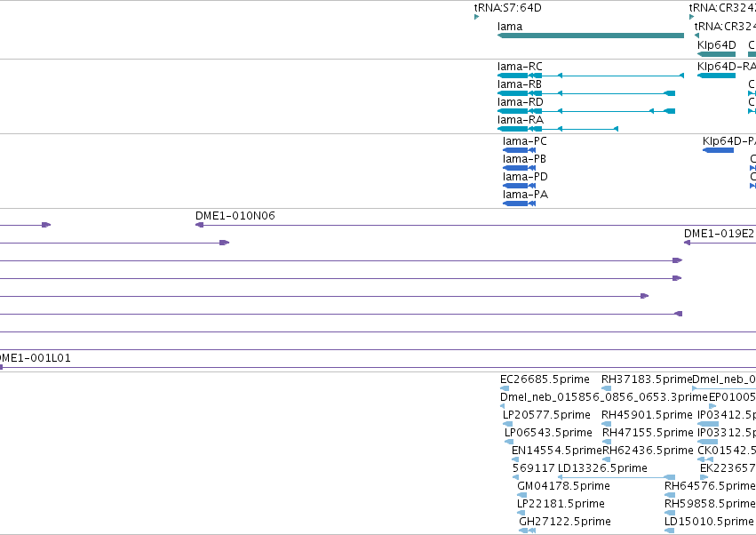Select the DME1-019E2 clone label

coord(719,234)
